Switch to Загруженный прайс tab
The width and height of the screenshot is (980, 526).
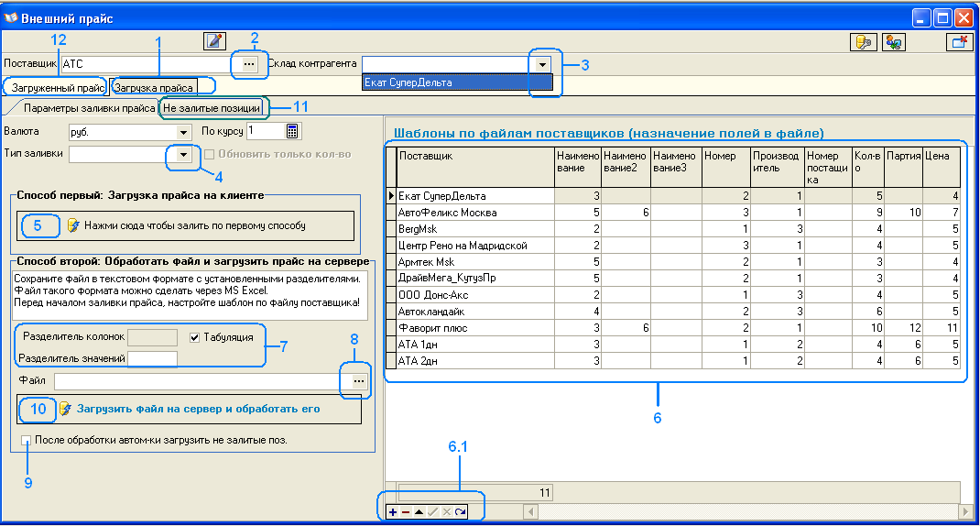[58, 88]
